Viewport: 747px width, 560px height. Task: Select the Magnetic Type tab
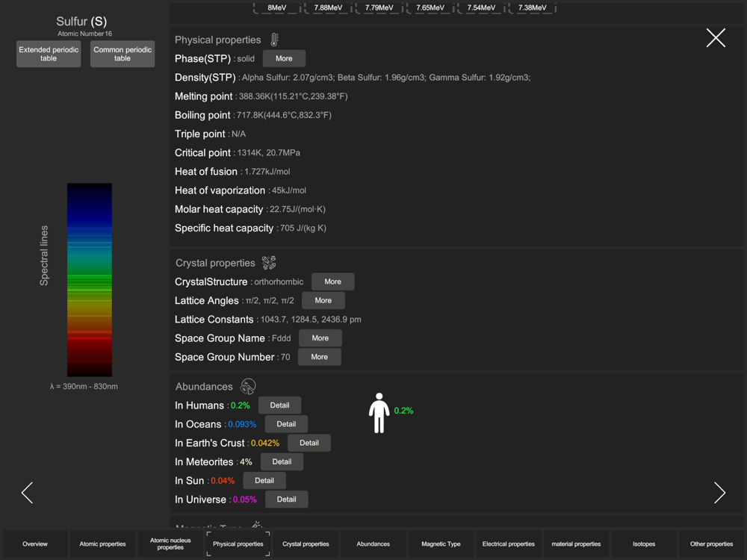[x=441, y=544]
